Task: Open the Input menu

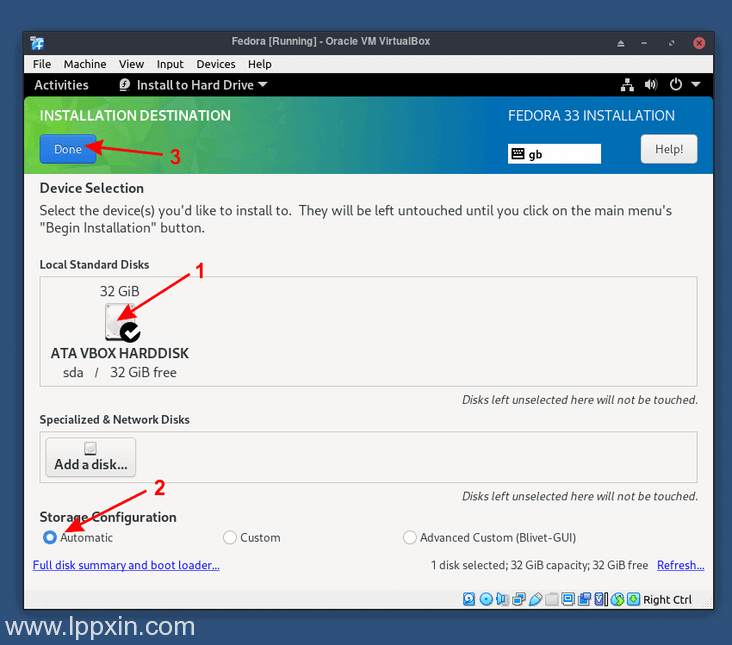Action: 170,64
